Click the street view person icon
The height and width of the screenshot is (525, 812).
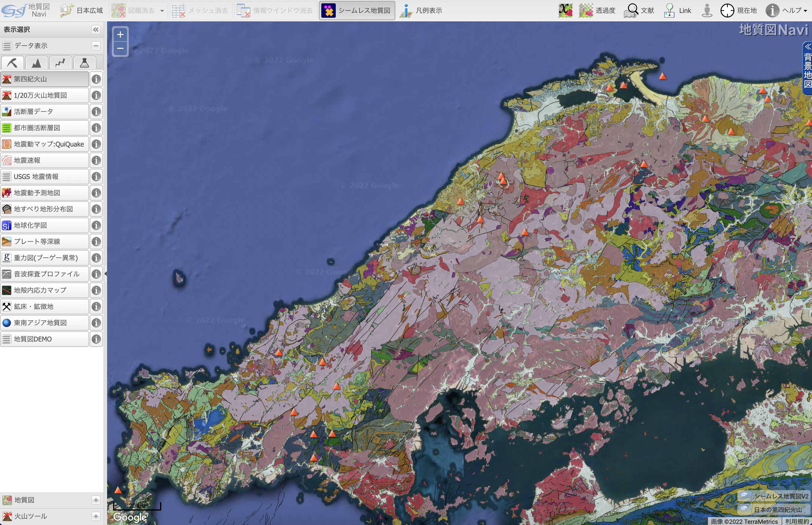[707, 11]
